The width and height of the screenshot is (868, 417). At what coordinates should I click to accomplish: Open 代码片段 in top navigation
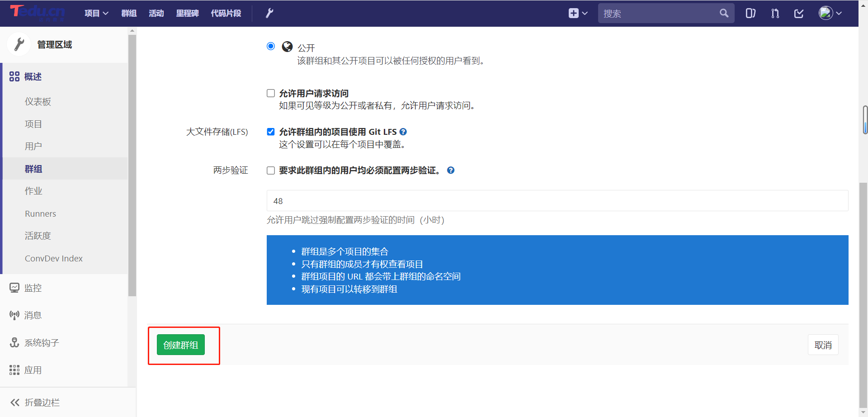coord(226,13)
